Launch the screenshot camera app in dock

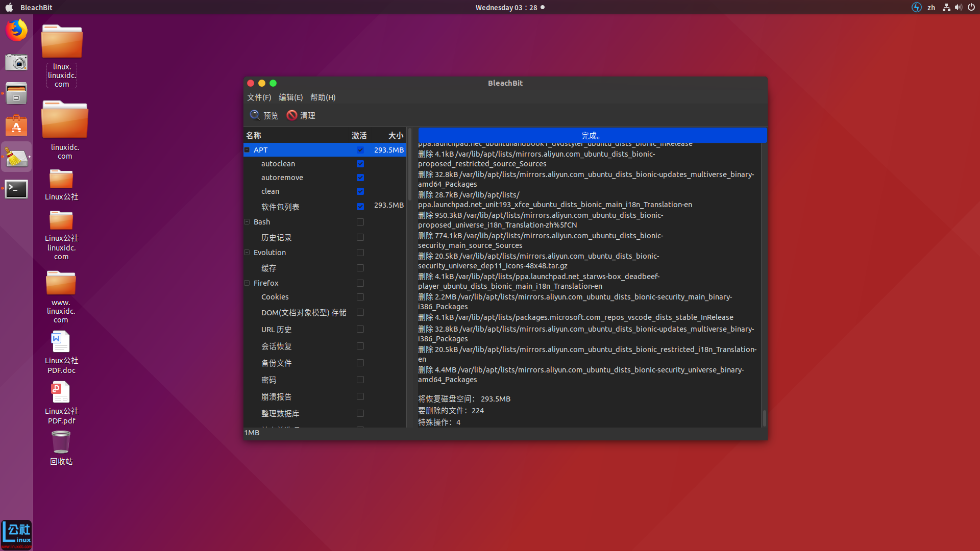pyautogui.click(x=16, y=62)
